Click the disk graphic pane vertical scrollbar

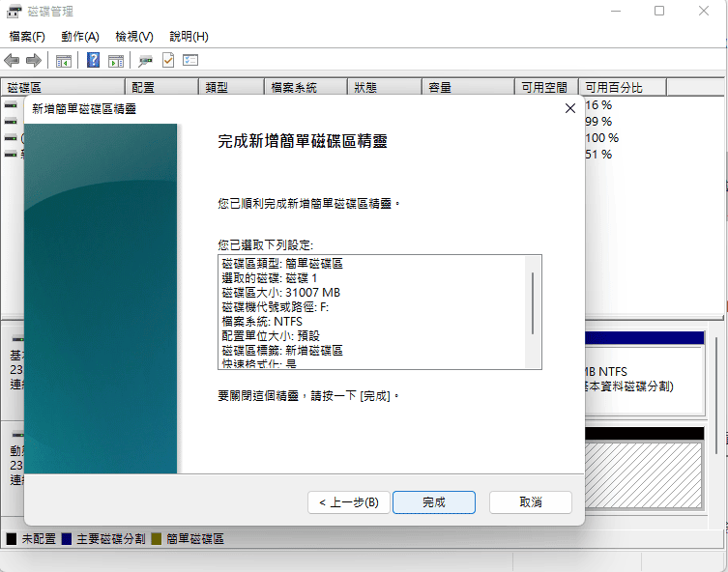coord(716,396)
